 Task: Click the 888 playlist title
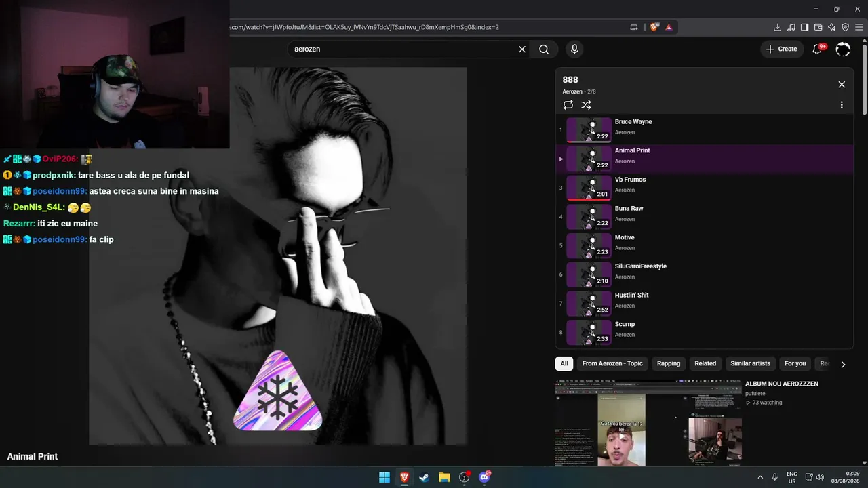570,80
